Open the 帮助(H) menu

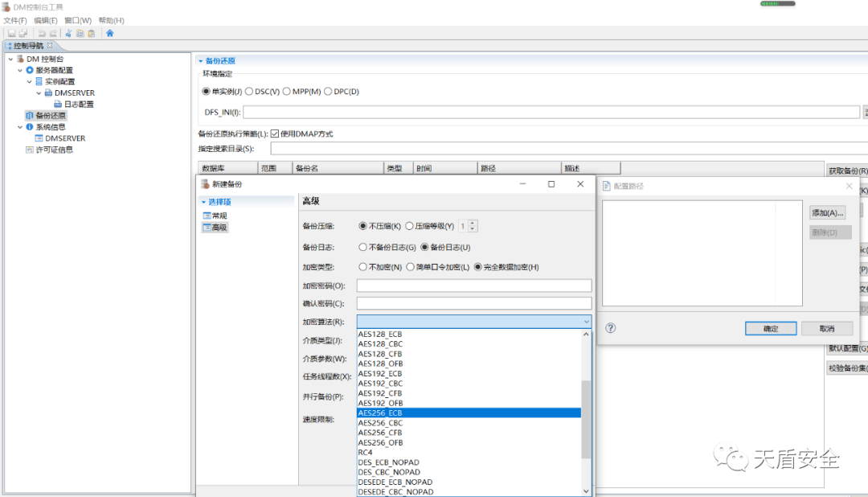pyautogui.click(x=111, y=20)
